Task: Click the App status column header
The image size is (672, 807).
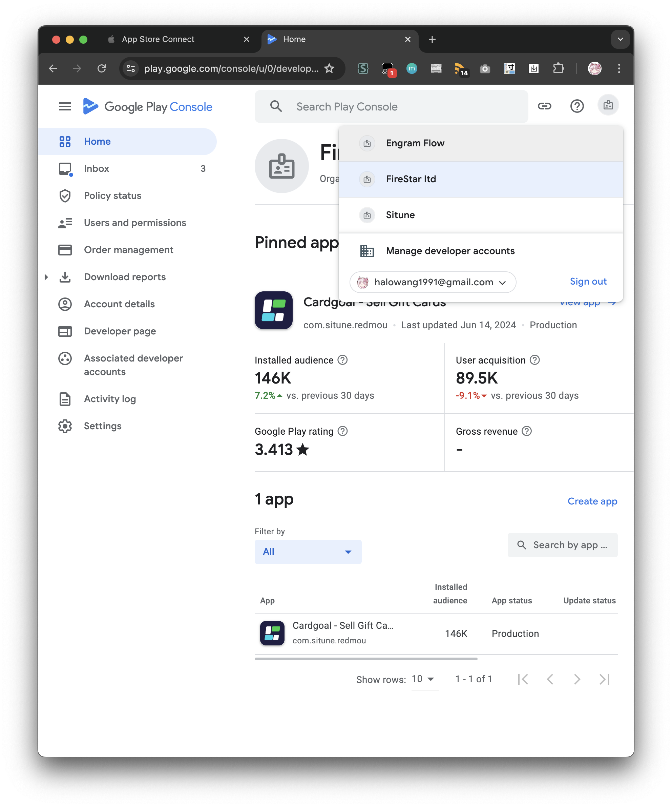Action: point(511,601)
